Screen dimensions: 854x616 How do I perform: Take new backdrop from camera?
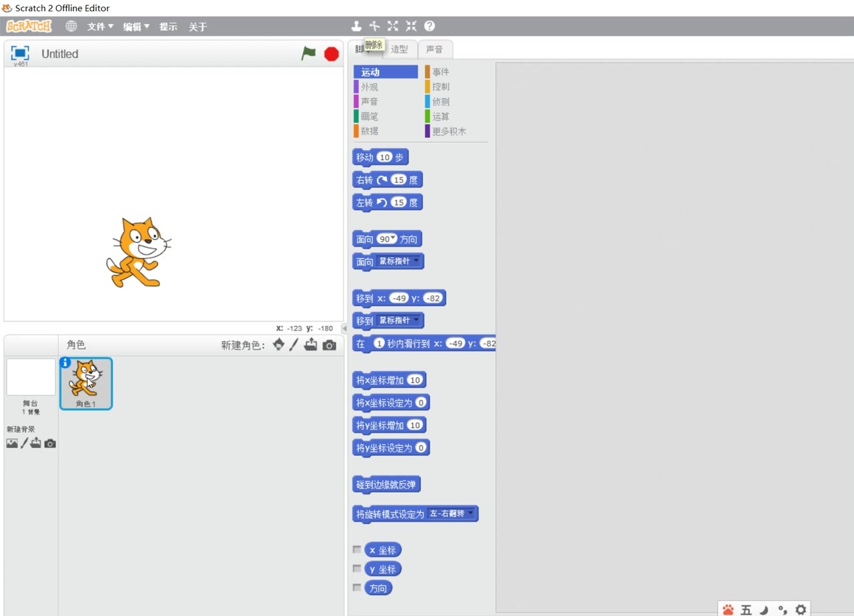coord(50,443)
